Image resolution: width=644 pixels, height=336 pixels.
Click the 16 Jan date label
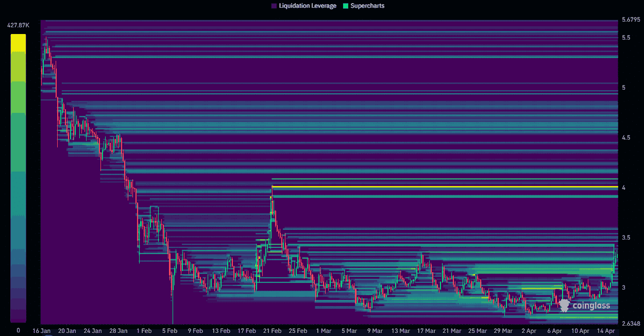click(41, 331)
